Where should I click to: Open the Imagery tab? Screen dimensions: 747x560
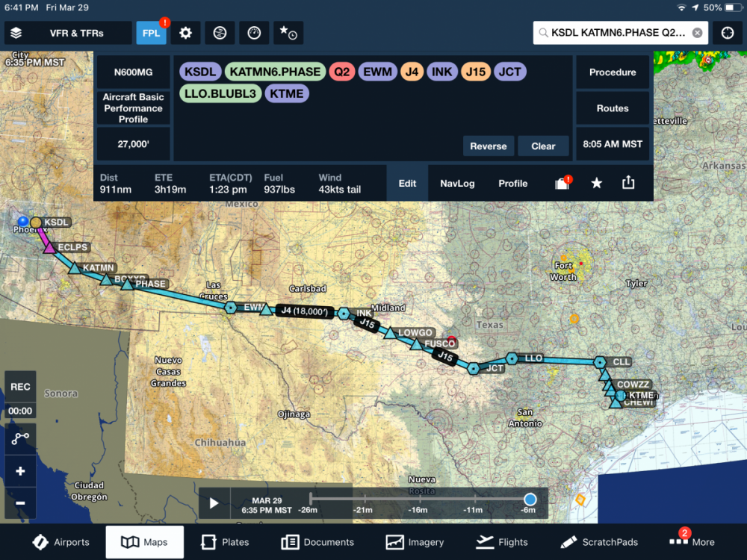coord(415,542)
